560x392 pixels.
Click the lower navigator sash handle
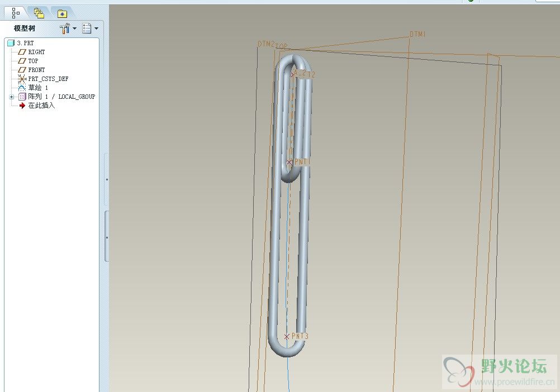[x=106, y=237]
